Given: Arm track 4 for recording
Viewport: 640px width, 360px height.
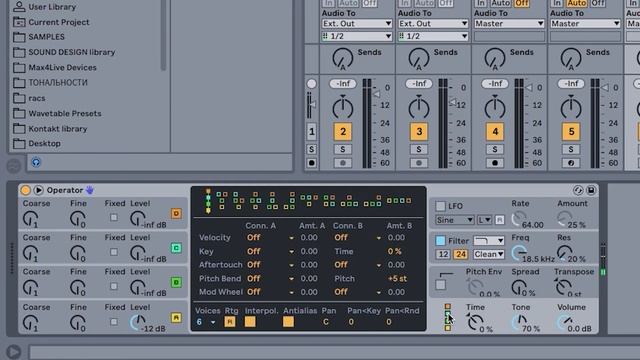Looking at the screenshot, I should tap(495, 163).
